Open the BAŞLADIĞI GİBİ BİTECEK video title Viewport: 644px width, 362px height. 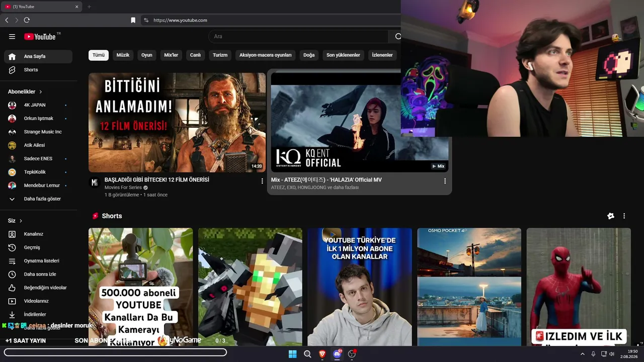click(157, 179)
